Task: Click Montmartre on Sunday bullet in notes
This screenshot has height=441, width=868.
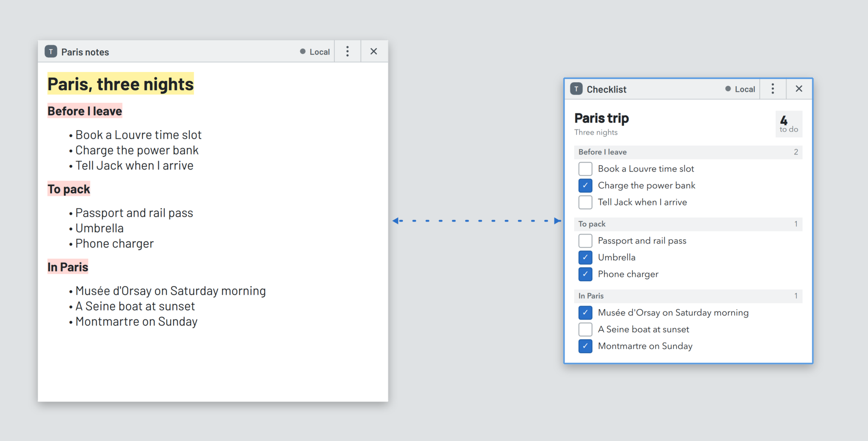Action: point(136,322)
